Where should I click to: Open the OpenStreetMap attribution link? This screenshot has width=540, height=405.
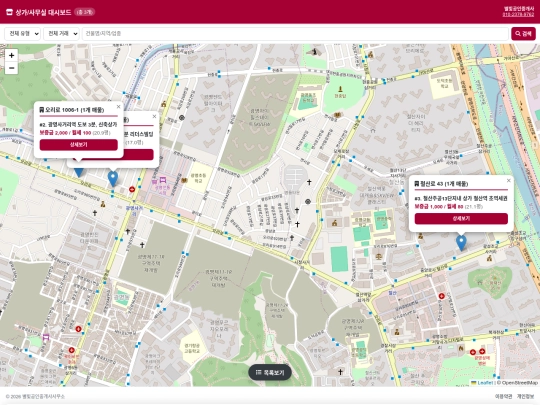[x=520, y=383]
